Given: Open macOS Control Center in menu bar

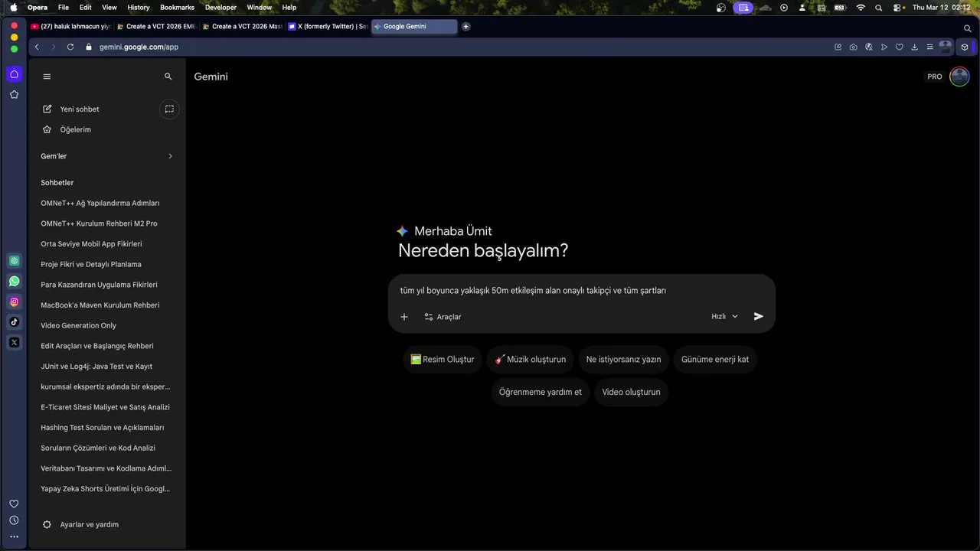Looking at the screenshot, I should [897, 7].
